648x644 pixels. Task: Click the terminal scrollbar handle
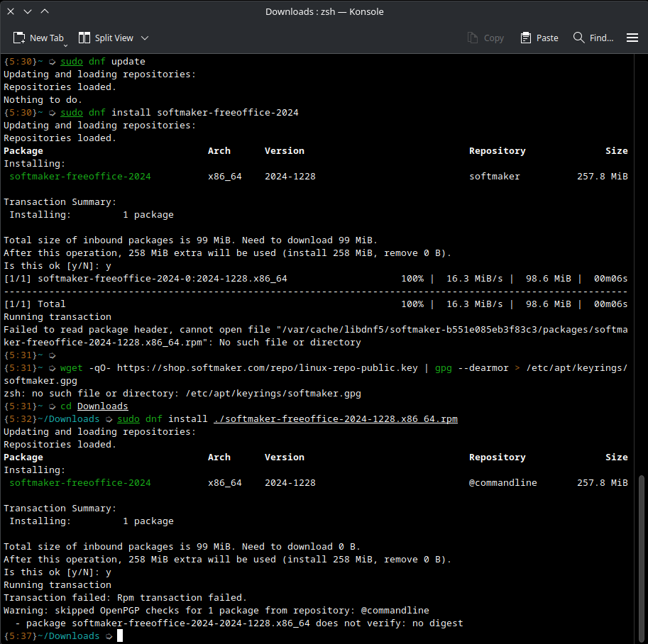[642, 557]
